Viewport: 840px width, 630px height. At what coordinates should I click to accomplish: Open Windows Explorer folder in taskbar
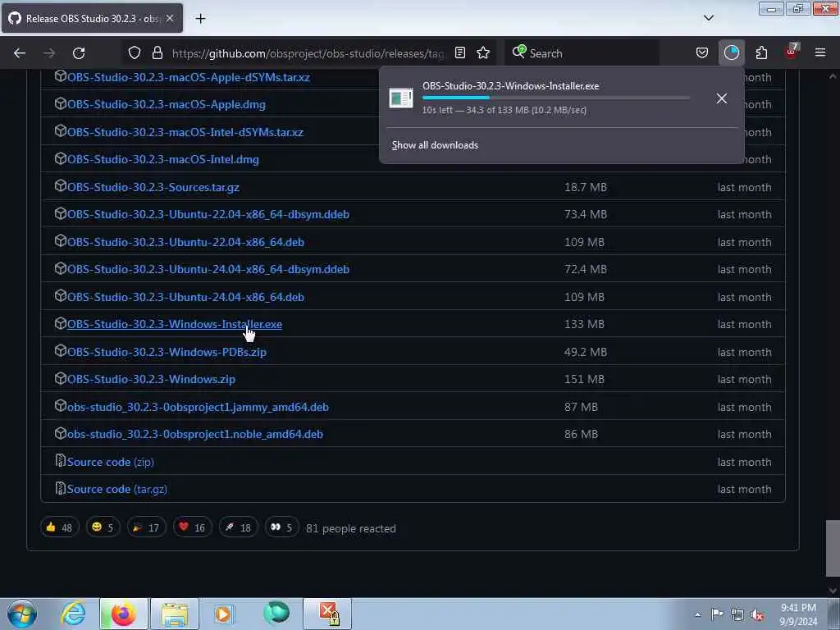pos(175,614)
